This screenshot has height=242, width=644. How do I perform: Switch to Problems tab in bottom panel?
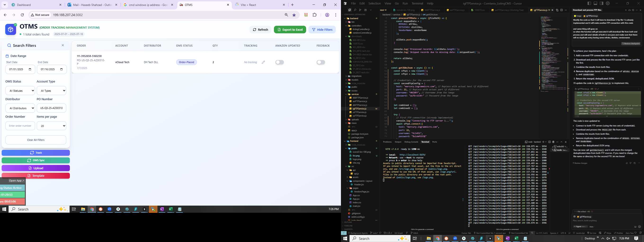pos(387,142)
